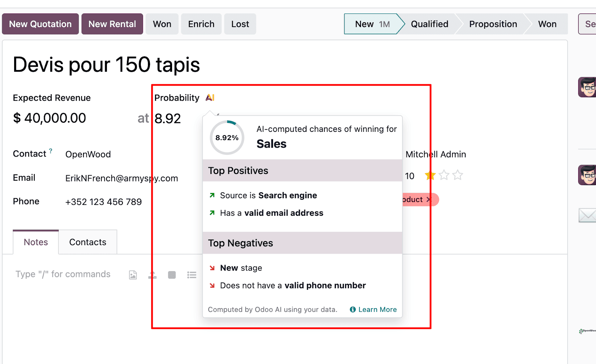Select the Qualified pipeline stage

pos(429,24)
